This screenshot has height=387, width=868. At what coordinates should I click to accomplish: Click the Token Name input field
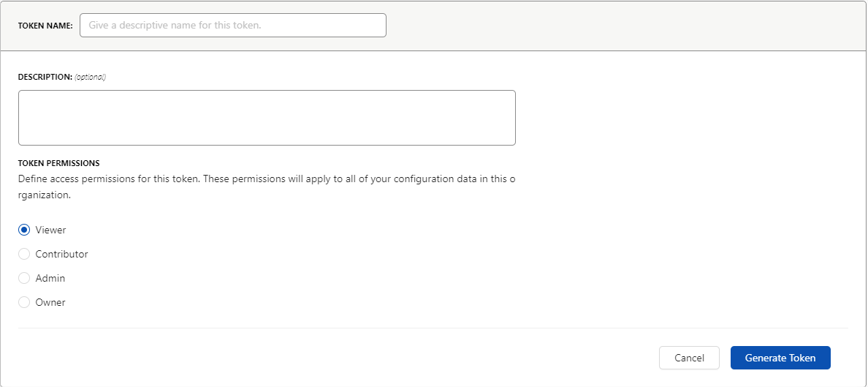(233, 26)
